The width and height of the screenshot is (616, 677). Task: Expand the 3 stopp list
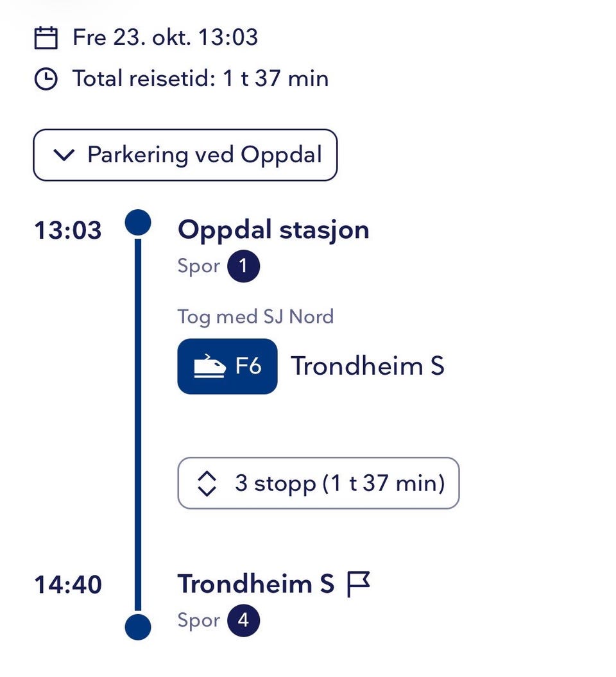point(318,483)
